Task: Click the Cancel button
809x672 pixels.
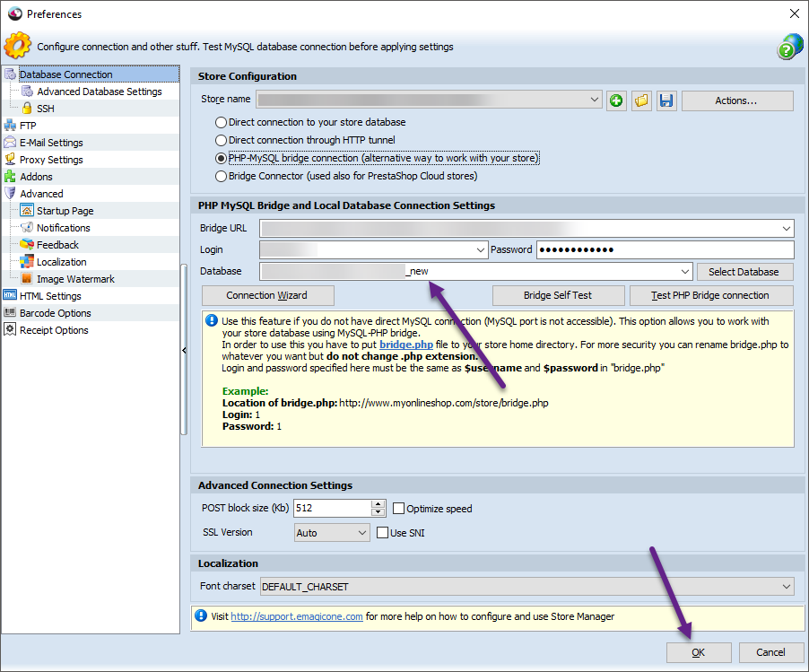Action: (770, 652)
